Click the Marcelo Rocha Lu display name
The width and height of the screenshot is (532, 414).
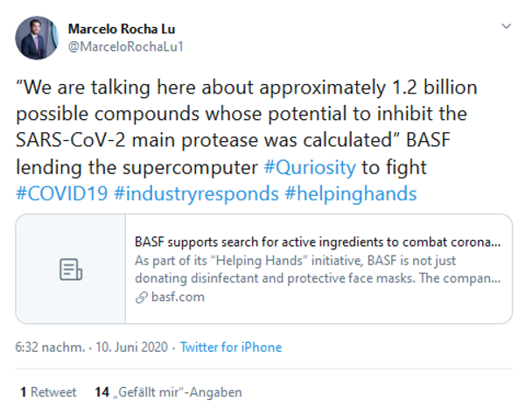pos(122,29)
